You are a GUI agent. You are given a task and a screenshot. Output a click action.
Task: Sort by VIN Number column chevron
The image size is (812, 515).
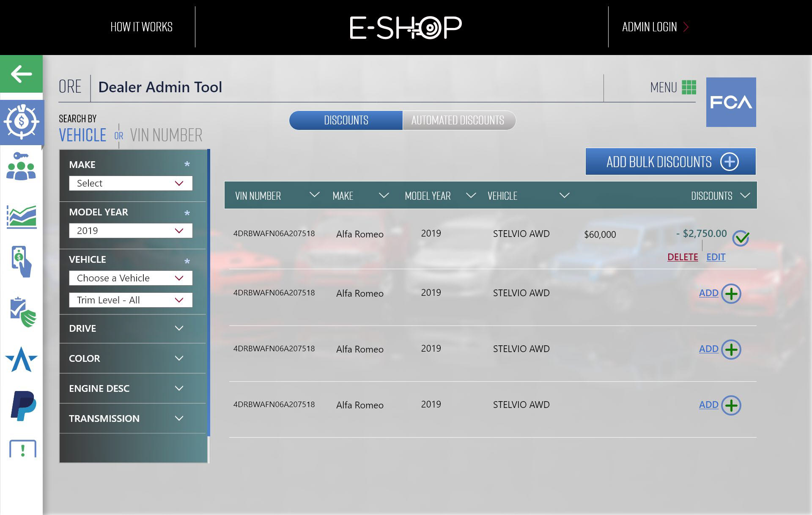click(x=314, y=195)
